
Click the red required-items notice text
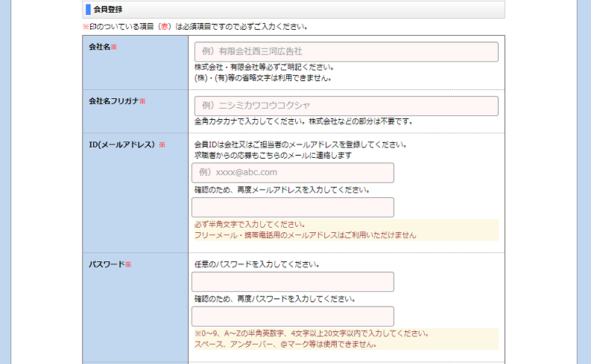[195, 27]
